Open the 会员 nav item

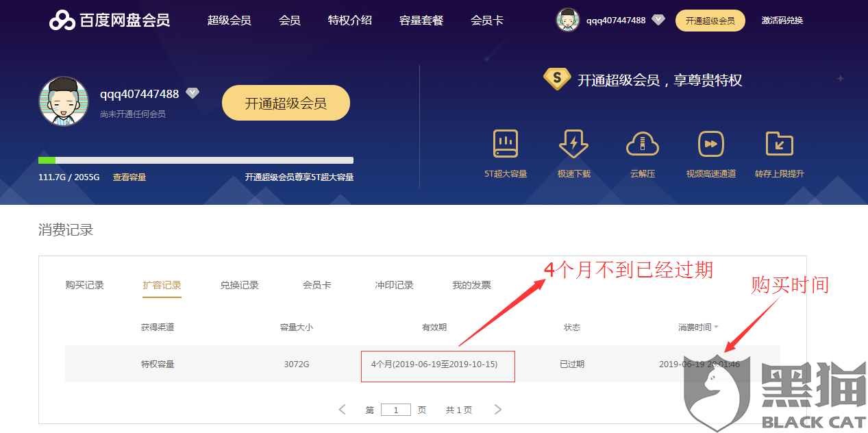click(x=290, y=21)
